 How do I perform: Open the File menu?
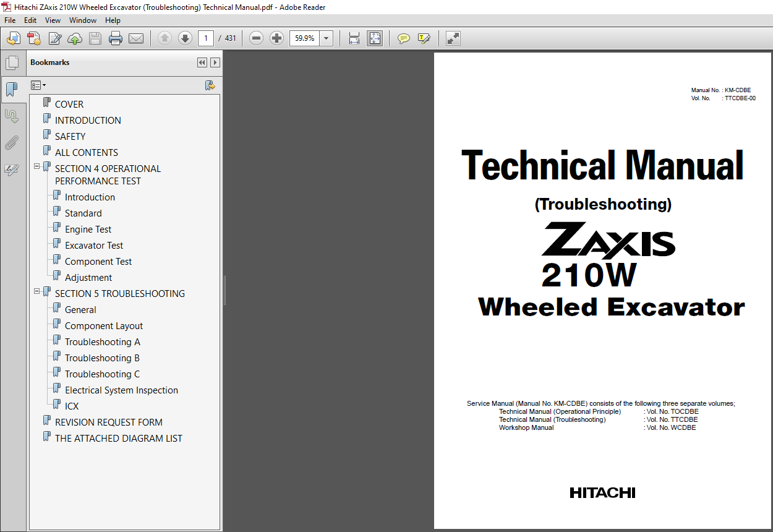tap(10, 20)
